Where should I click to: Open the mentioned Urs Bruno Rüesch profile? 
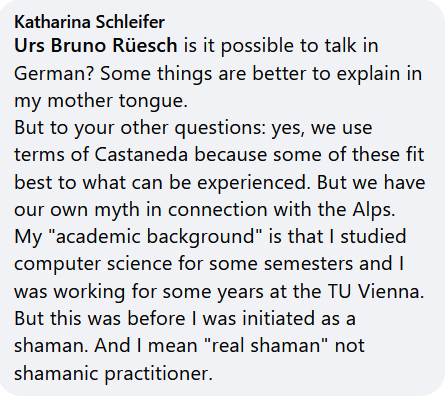[96, 45]
